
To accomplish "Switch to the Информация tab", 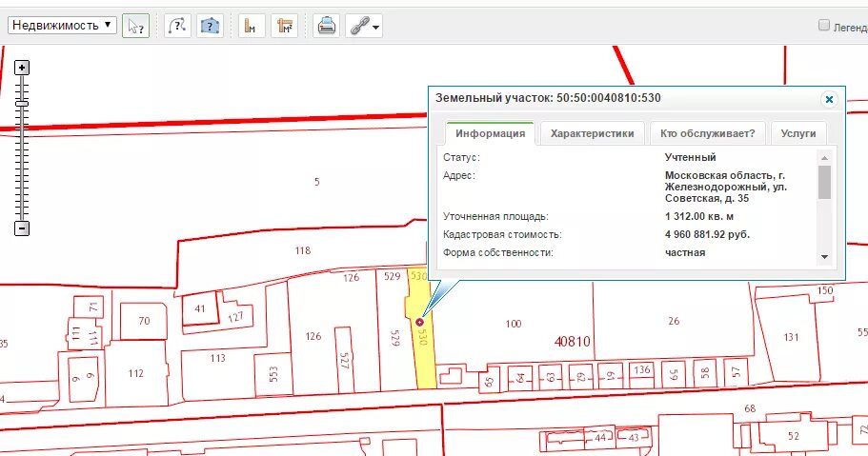I will pyautogui.click(x=491, y=133).
